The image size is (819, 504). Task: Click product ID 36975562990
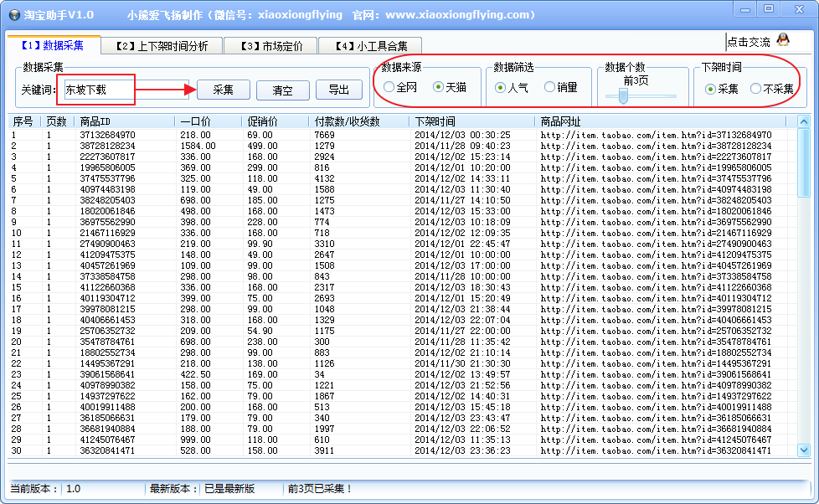[x=107, y=223]
